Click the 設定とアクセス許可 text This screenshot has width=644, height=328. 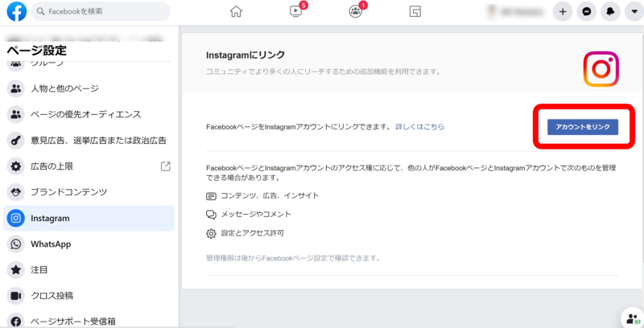coord(253,233)
